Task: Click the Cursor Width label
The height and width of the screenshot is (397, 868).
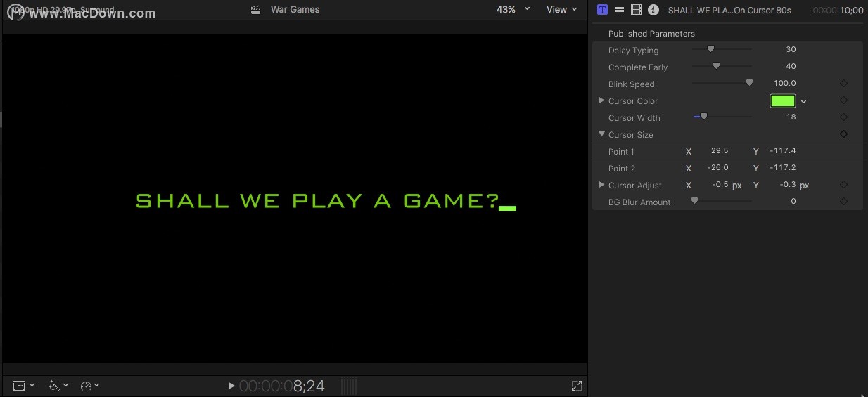Action: point(634,118)
